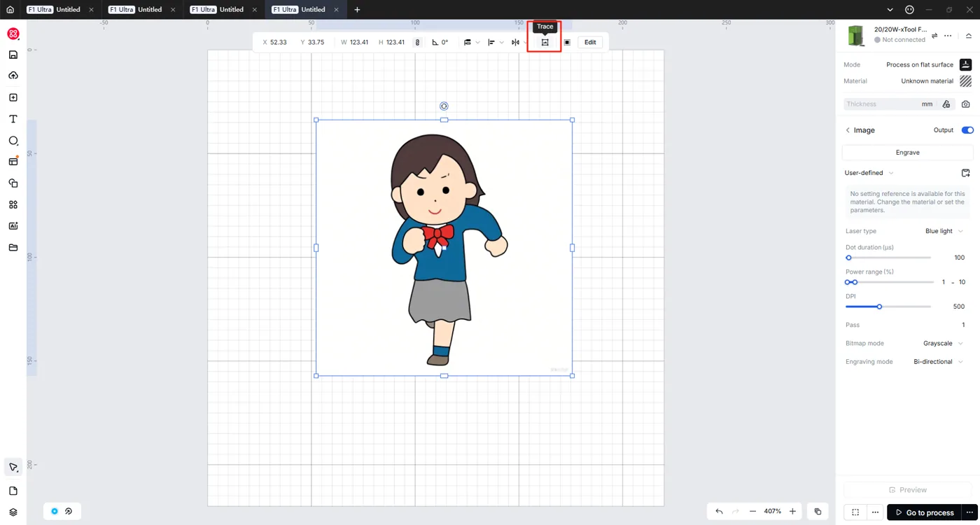
Task: Click the Pass count value
Action: pyautogui.click(x=964, y=325)
